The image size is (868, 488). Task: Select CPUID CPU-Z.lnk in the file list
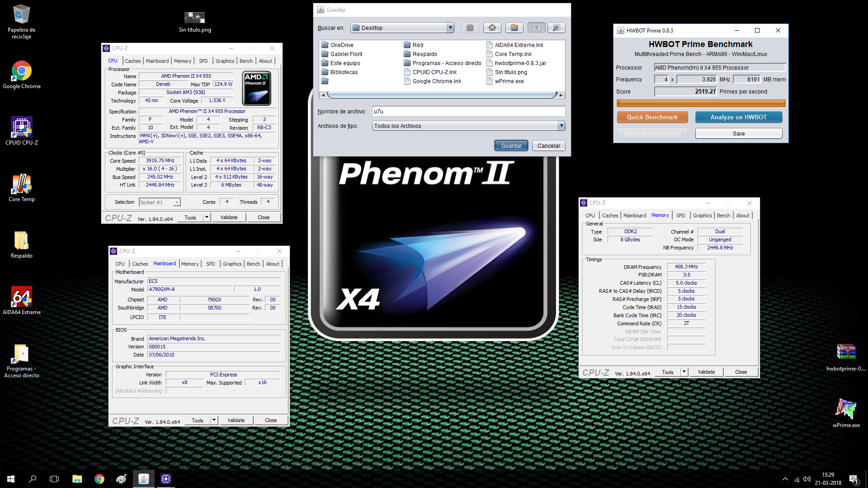pyautogui.click(x=430, y=72)
